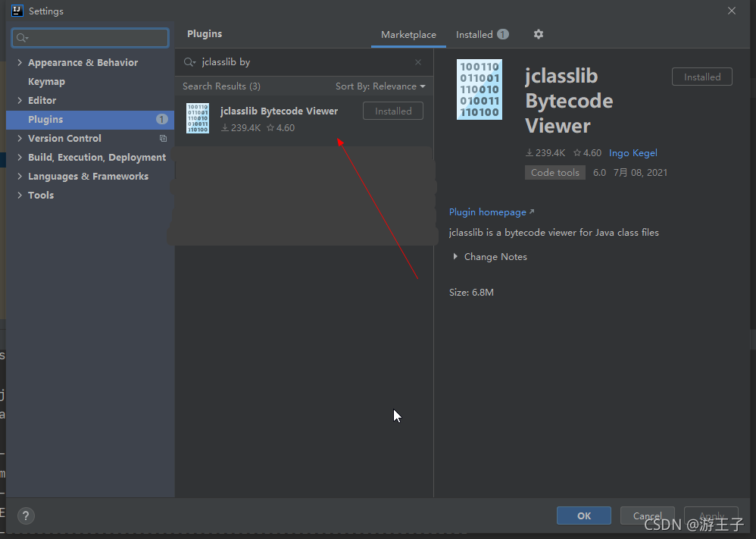Open the Sort By: Relevance dropdown
This screenshot has width=756, height=539.
(380, 86)
